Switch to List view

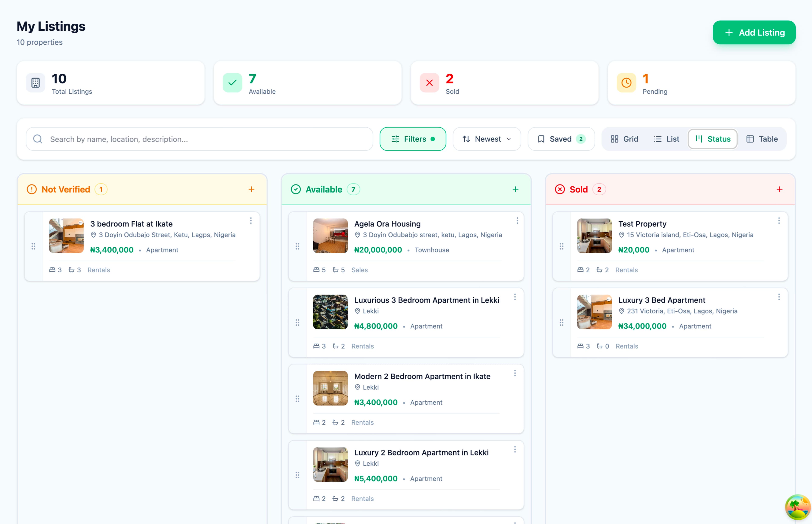coord(666,139)
